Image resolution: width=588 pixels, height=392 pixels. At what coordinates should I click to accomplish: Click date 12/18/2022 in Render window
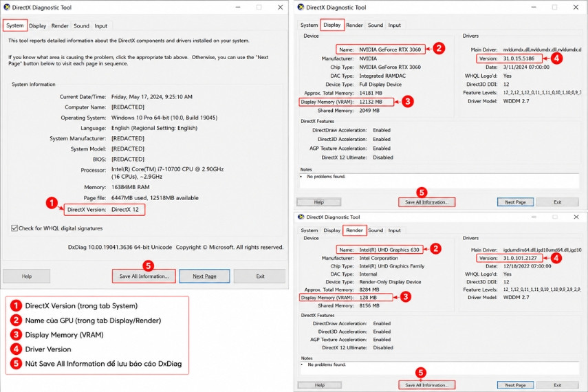(x=527, y=266)
